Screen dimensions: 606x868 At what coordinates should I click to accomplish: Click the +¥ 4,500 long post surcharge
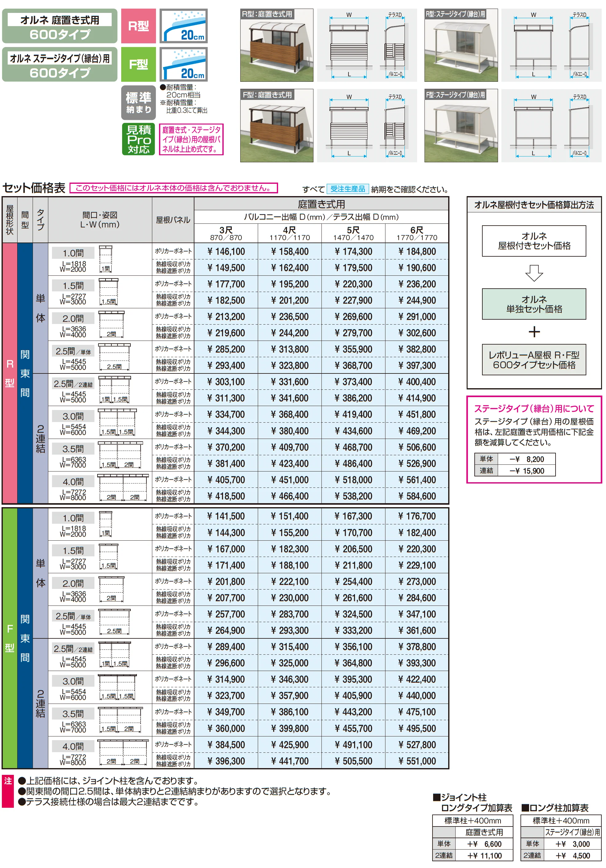(573, 855)
